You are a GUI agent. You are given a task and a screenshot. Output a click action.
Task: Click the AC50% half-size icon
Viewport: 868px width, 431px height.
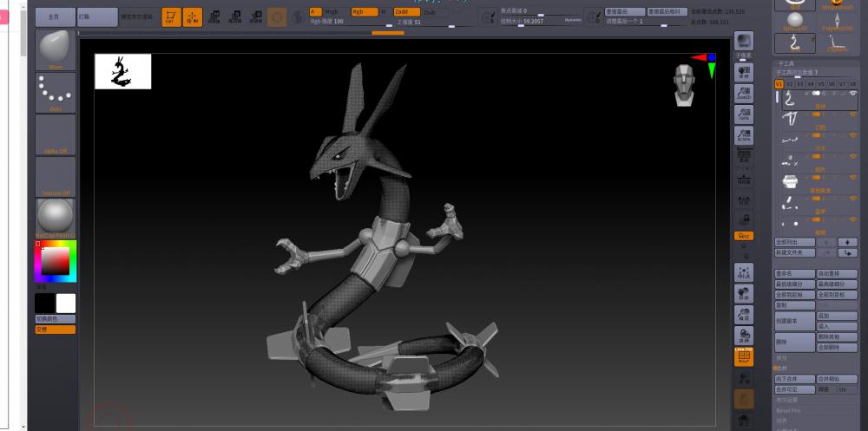coord(744,135)
